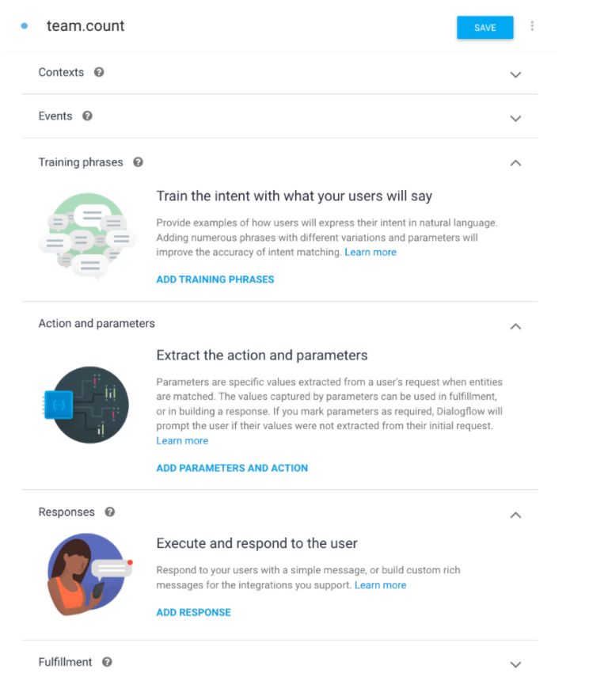The image size is (589, 700).
Task: Expand the Fulfillment section
Action: pos(515,664)
